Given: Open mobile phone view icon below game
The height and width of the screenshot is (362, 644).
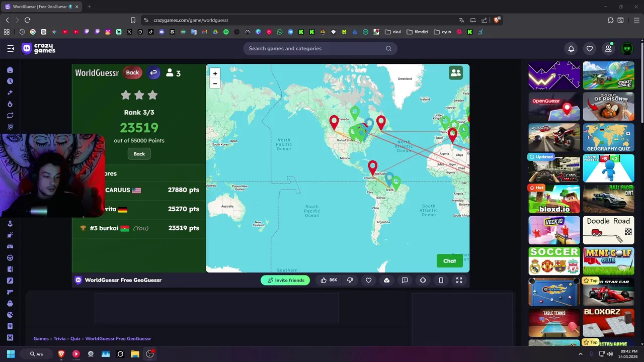Looking at the screenshot, I should click(441, 280).
